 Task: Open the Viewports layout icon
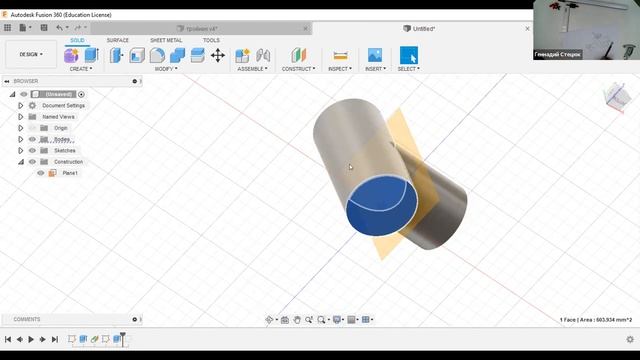[366, 320]
